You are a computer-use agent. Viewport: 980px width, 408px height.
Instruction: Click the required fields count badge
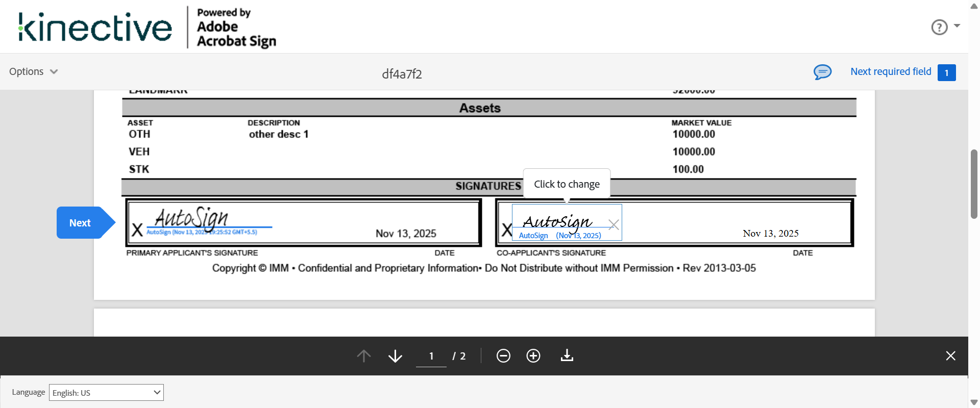click(x=946, y=72)
